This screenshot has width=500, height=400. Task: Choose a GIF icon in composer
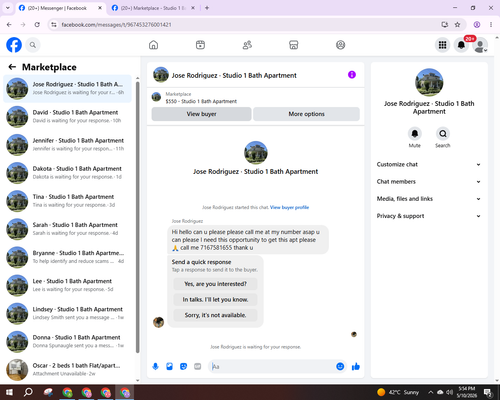[x=198, y=367]
